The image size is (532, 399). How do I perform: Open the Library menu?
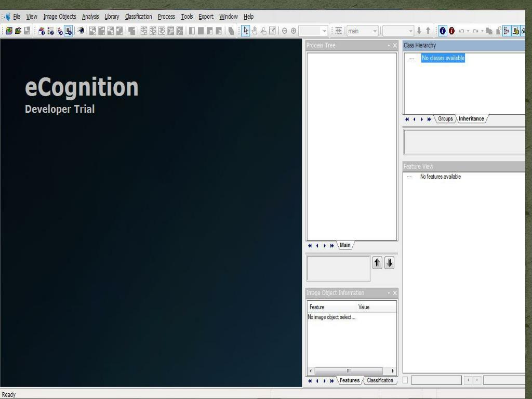[x=112, y=16]
